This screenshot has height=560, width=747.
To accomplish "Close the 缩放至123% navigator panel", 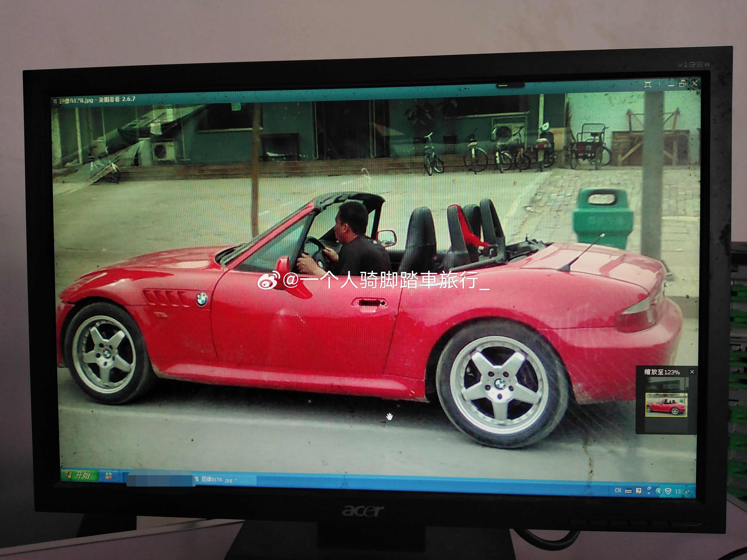I will [692, 372].
